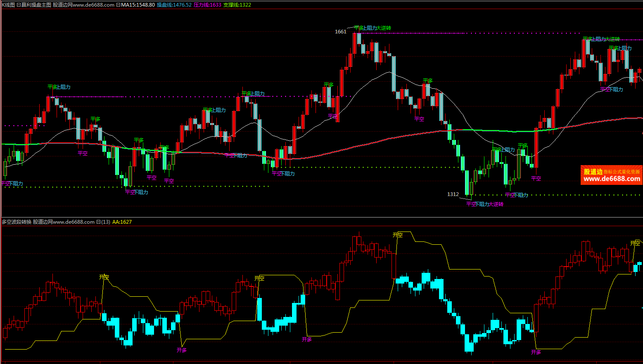Click the 开空 marker at lower panel's highest peak
This screenshot has height=364, width=643.
pos(397,235)
